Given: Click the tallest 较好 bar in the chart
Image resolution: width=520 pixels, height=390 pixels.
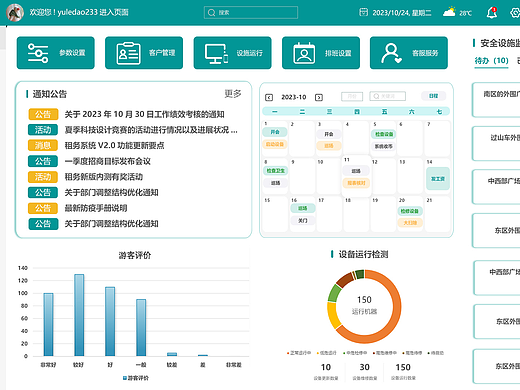Looking at the screenshot, I should (x=79, y=315).
